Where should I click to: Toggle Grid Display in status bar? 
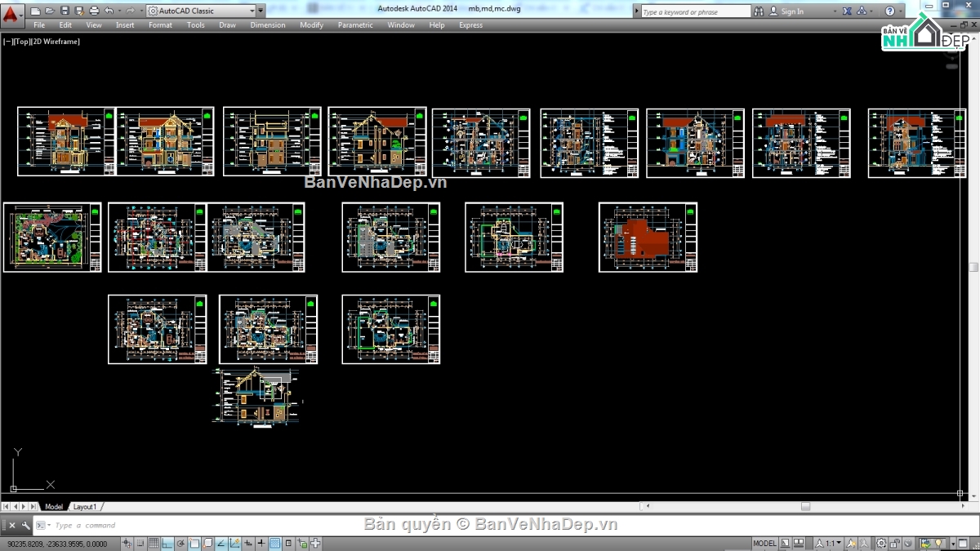tap(154, 544)
